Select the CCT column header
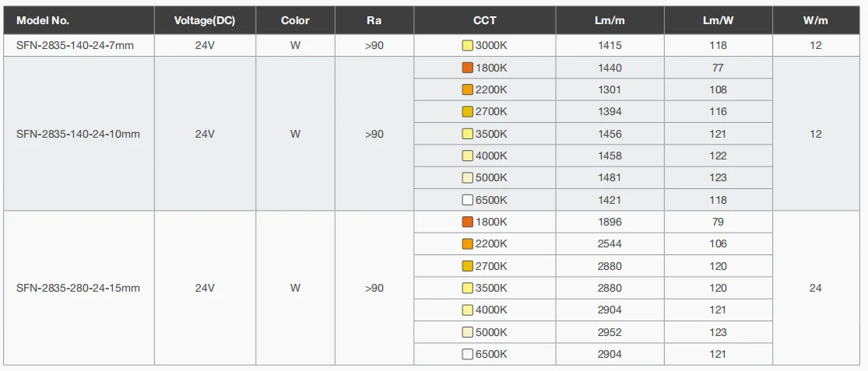The height and width of the screenshot is (371, 868). [484, 21]
